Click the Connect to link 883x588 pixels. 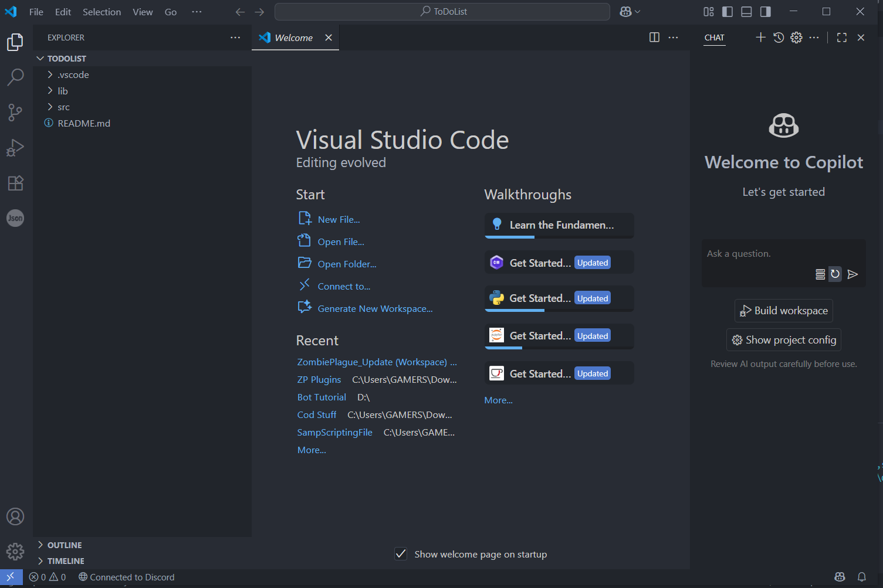344,286
